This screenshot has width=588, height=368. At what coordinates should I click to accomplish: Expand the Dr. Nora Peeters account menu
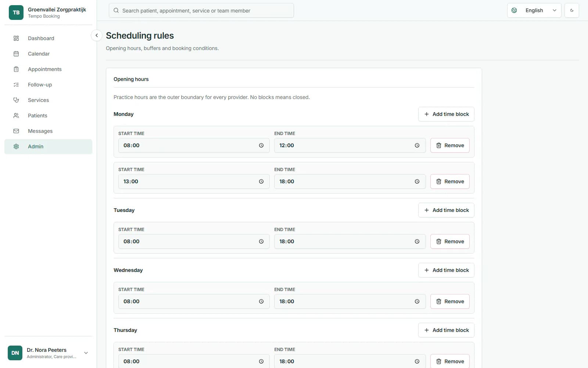(48, 353)
